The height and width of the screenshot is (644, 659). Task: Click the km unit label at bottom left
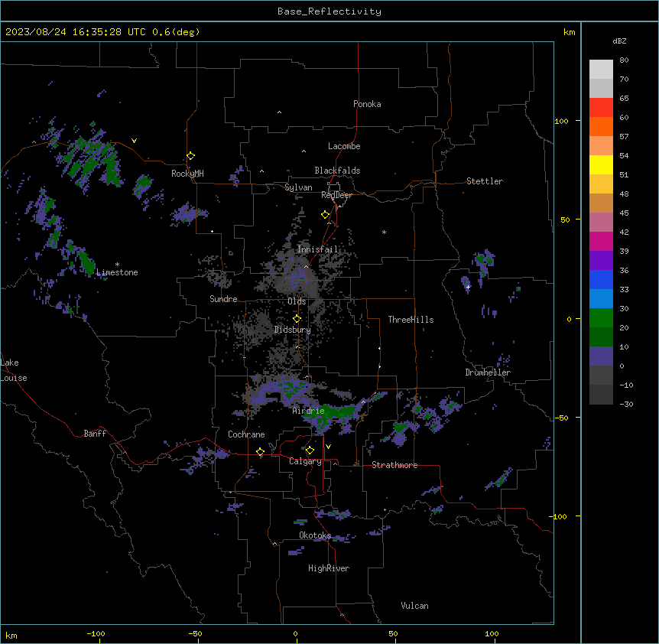coord(11,636)
